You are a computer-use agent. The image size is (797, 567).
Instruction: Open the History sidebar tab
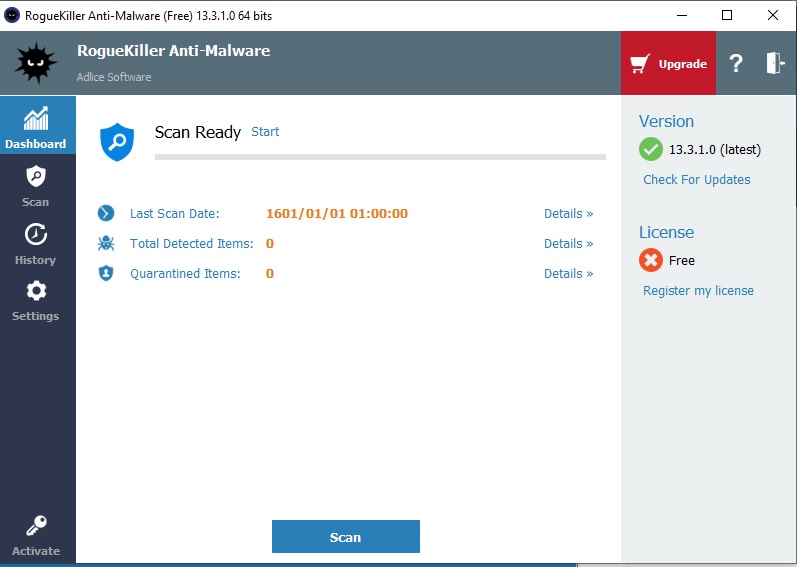click(x=36, y=244)
